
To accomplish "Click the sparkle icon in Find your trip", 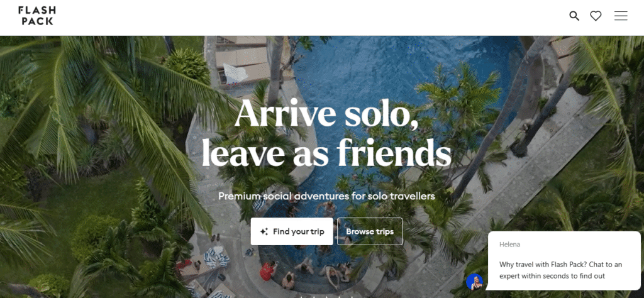I will click(264, 231).
